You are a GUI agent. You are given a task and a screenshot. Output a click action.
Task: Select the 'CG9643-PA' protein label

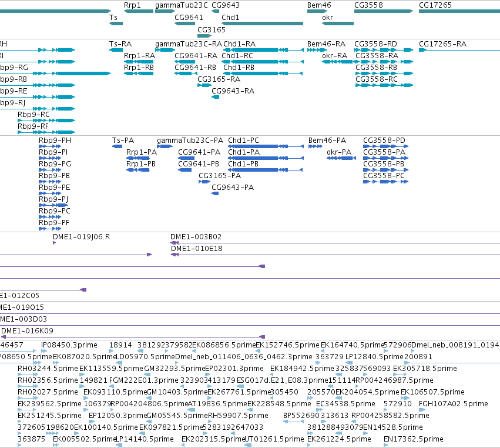click(233, 188)
